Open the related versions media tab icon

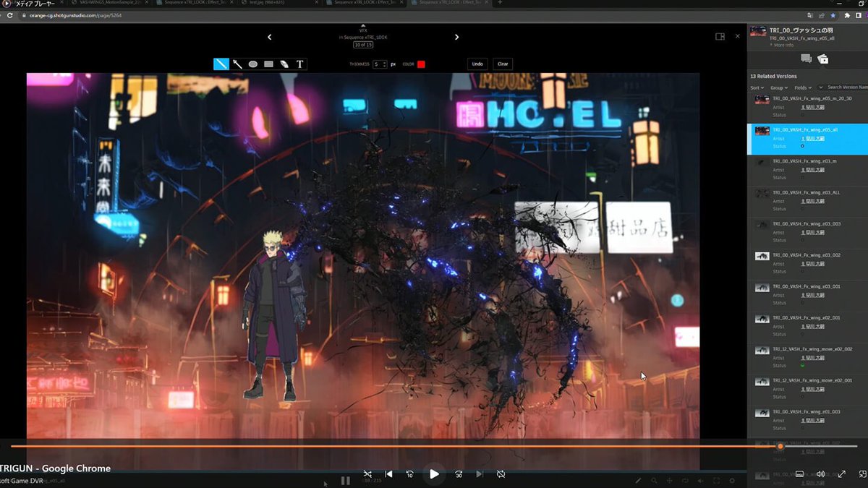822,59
